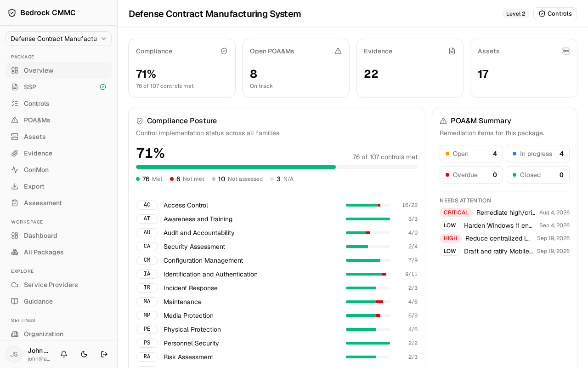Open the Open POA&Ms card
This screenshot has height=368, width=588.
[296, 68]
